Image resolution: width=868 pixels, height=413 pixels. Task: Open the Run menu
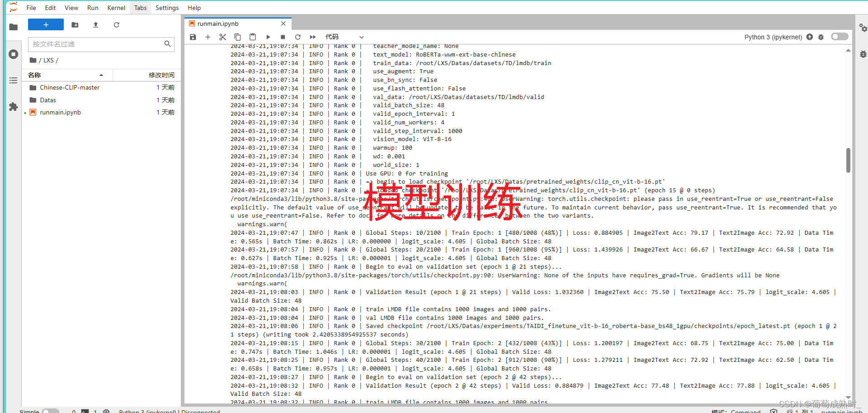93,8
